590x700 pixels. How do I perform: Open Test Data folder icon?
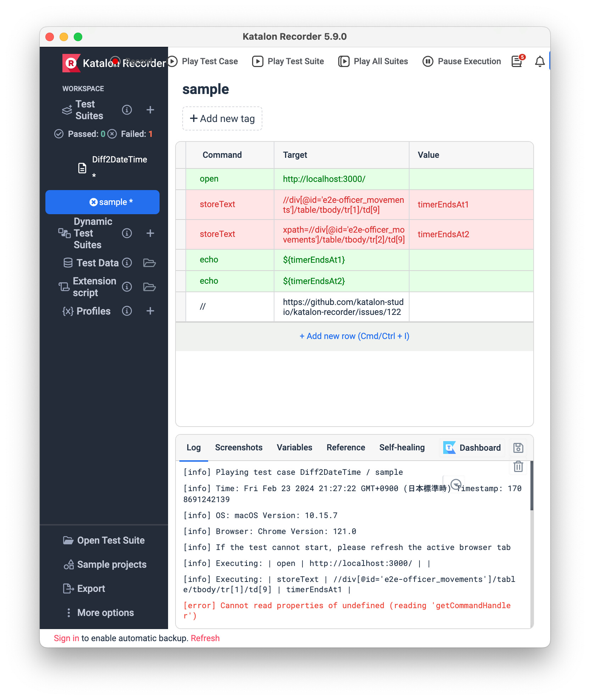[x=149, y=263]
